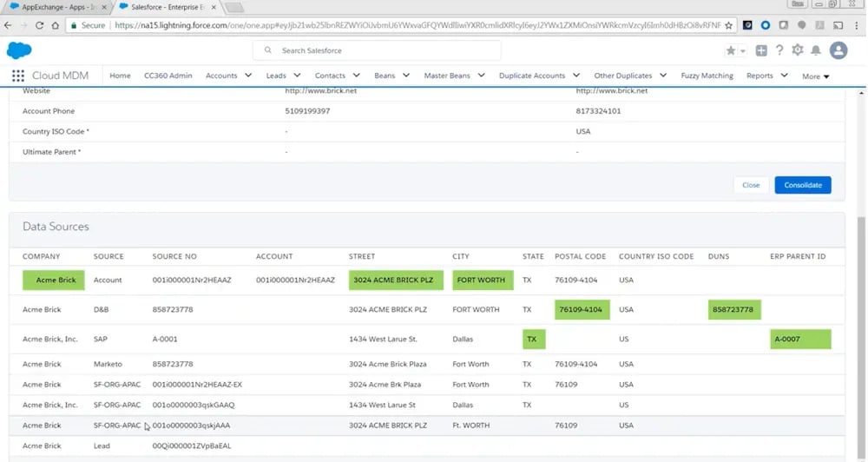Click the Consolidate button
This screenshot has height=462, width=868.
tap(803, 185)
